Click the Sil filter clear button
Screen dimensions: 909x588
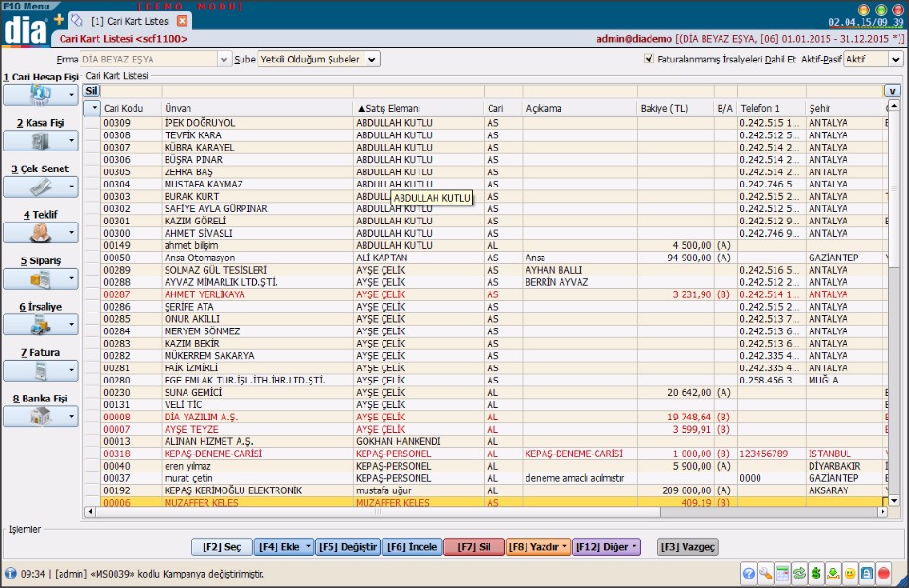(x=92, y=91)
